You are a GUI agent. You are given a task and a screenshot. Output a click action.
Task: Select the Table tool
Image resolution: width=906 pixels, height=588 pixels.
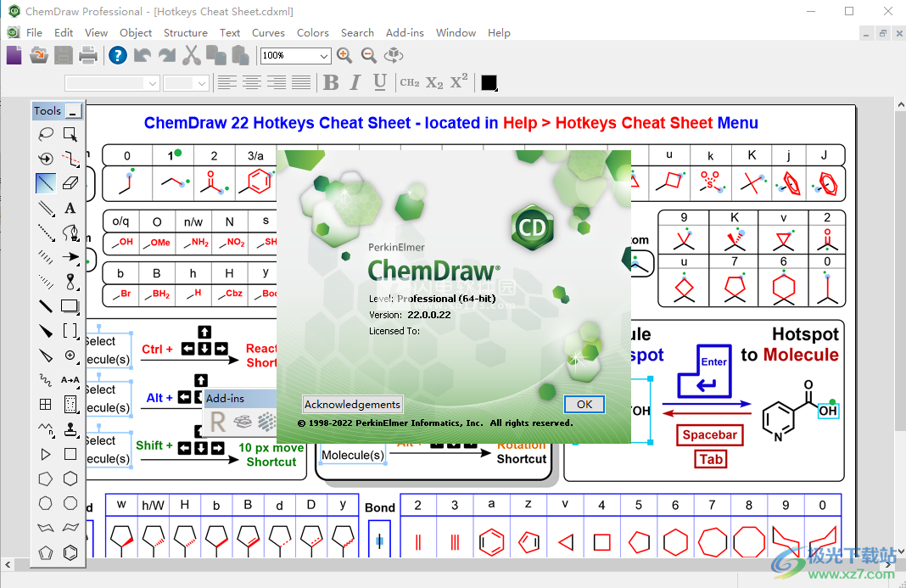(x=46, y=404)
